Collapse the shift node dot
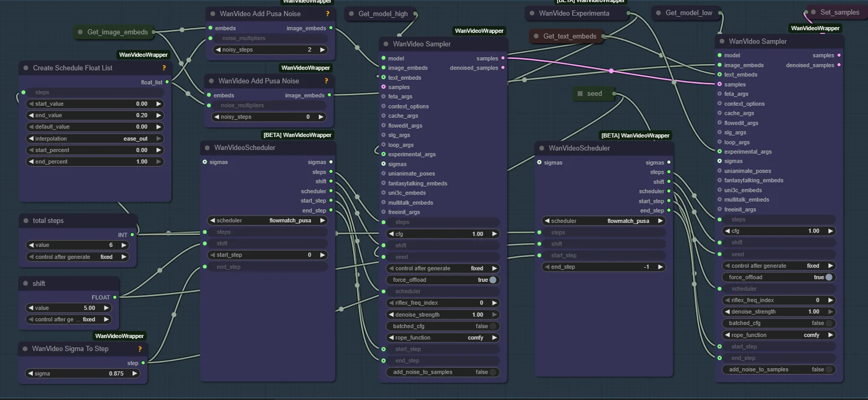The width and height of the screenshot is (868, 400). click(26, 283)
